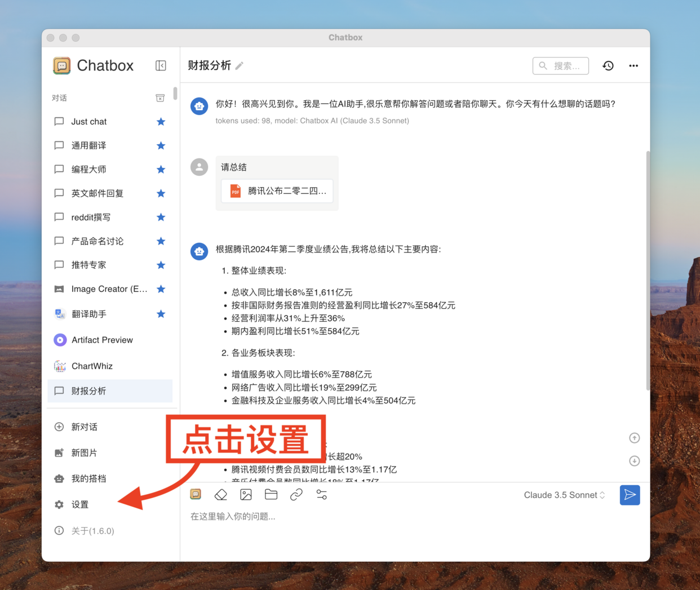
Task: Select the 财报分析 conversation in sidebar
Action: tap(110, 391)
